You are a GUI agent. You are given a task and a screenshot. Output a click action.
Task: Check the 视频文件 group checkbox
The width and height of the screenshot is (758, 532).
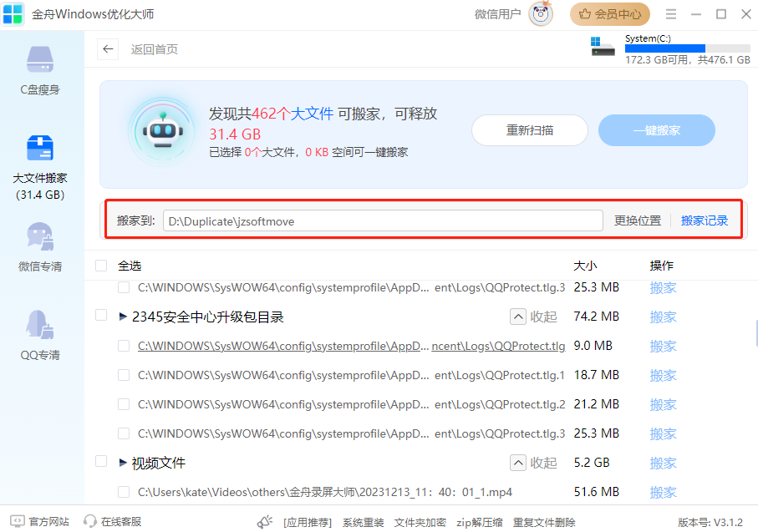click(101, 461)
